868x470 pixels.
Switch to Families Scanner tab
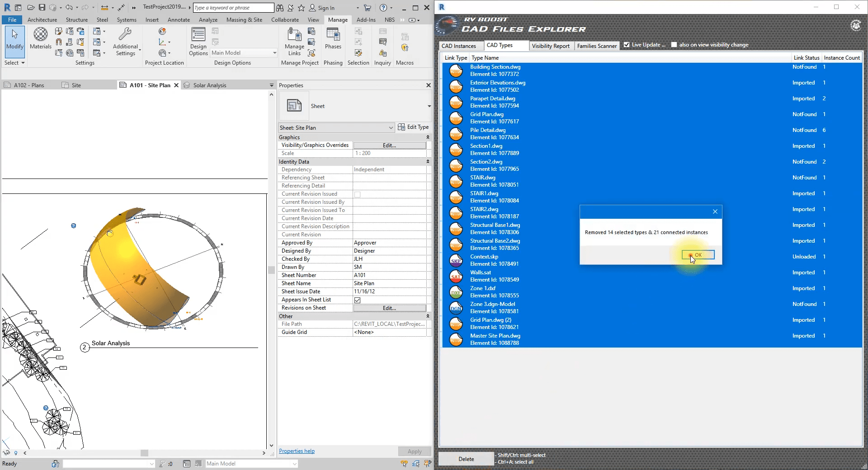[597, 46]
